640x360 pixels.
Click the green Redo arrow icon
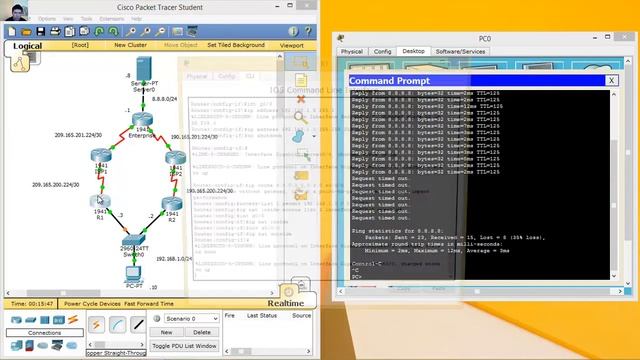113,31
